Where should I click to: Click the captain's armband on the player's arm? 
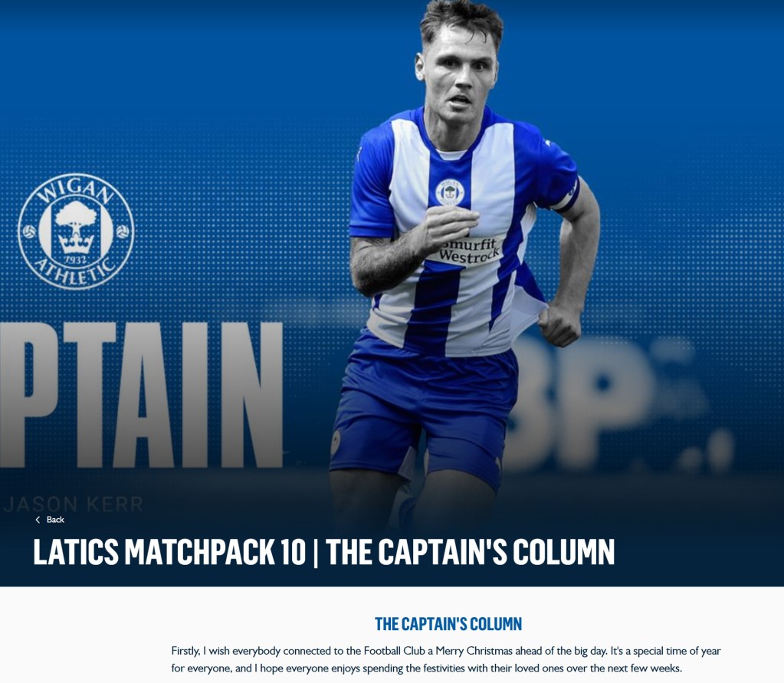pyautogui.click(x=566, y=196)
